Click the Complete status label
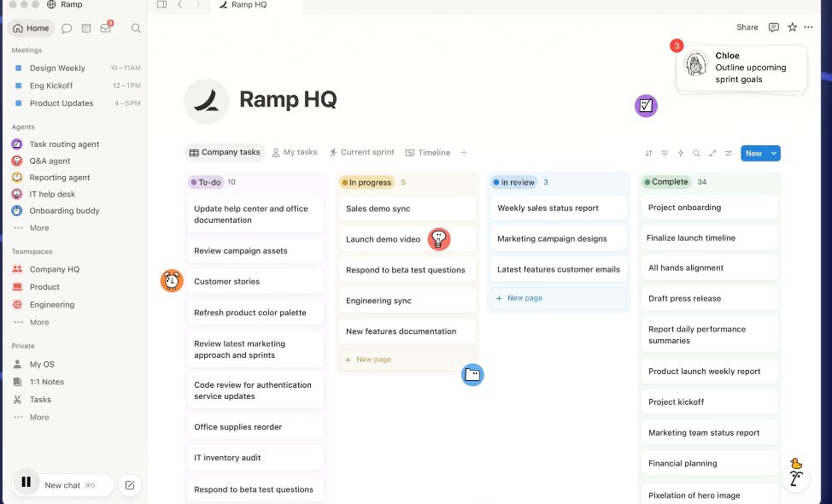Viewport: 832px width, 504px height. coord(667,182)
